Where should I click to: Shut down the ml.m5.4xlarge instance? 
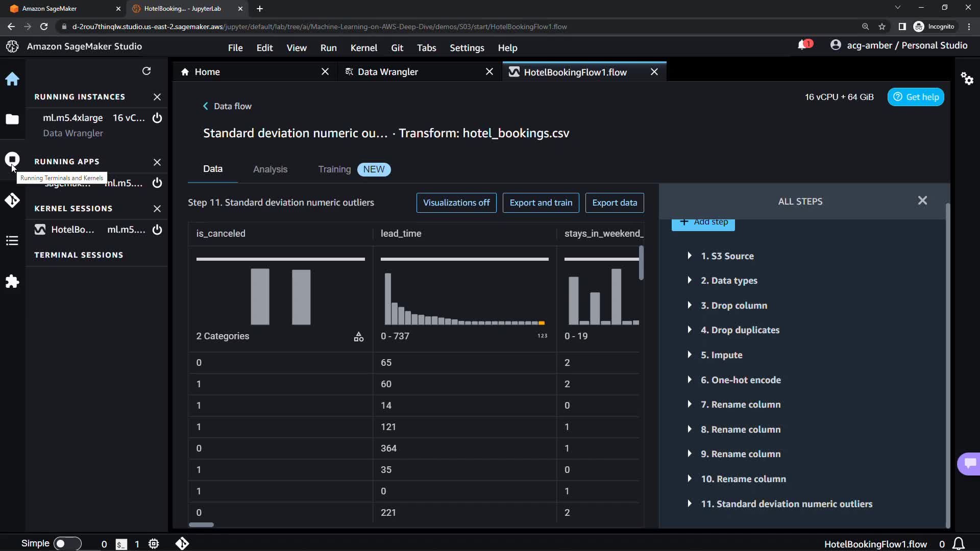157,118
